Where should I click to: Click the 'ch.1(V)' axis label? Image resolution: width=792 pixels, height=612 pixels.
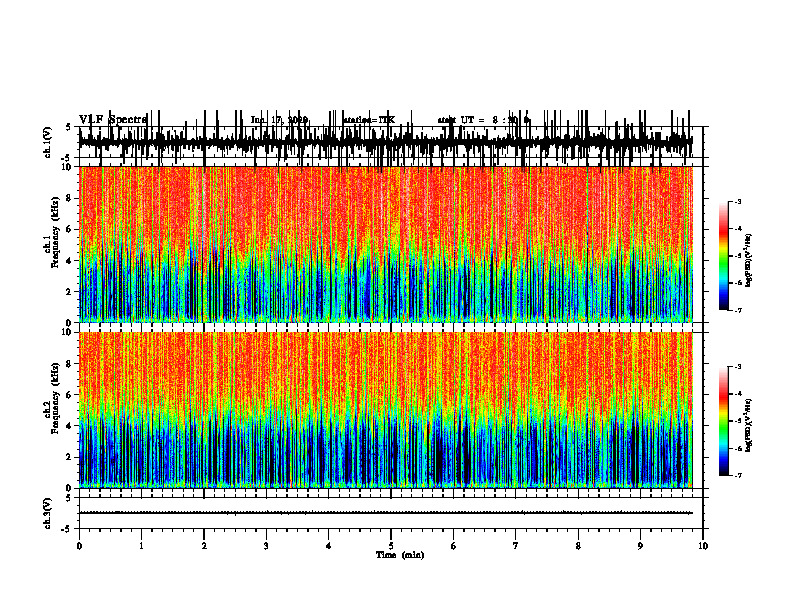pyautogui.click(x=48, y=142)
